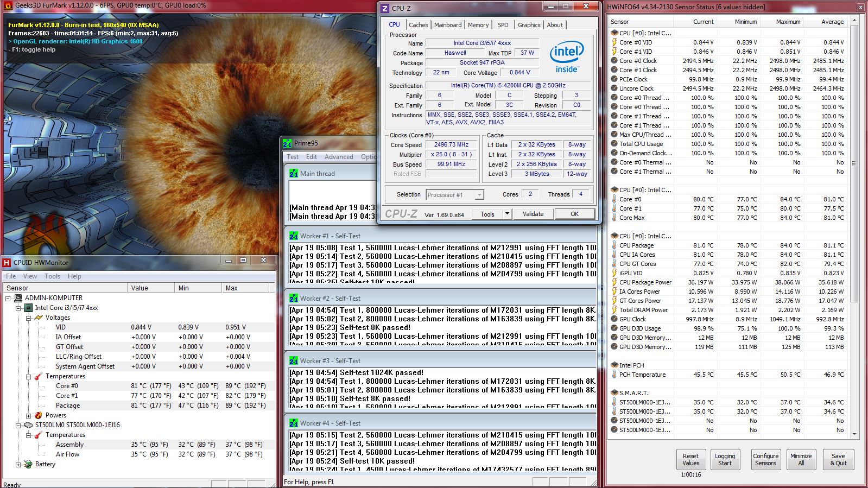The width and height of the screenshot is (868, 488).
Task: Open the File menu in HWMonitor
Action: (11, 276)
